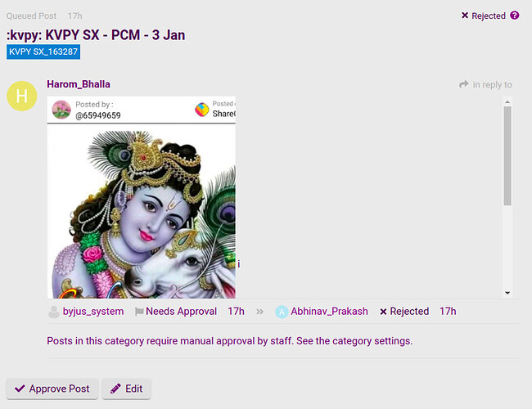The image size is (532, 409).
Task: Click the Edit button
Action: pyautogui.click(x=126, y=389)
